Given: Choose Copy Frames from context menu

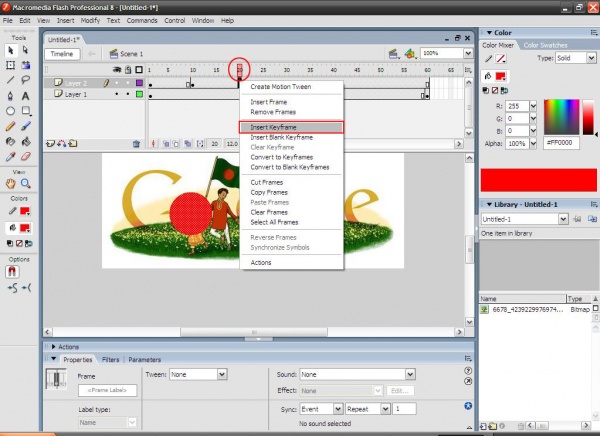Looking at the screenshot, I should (291, 193).
